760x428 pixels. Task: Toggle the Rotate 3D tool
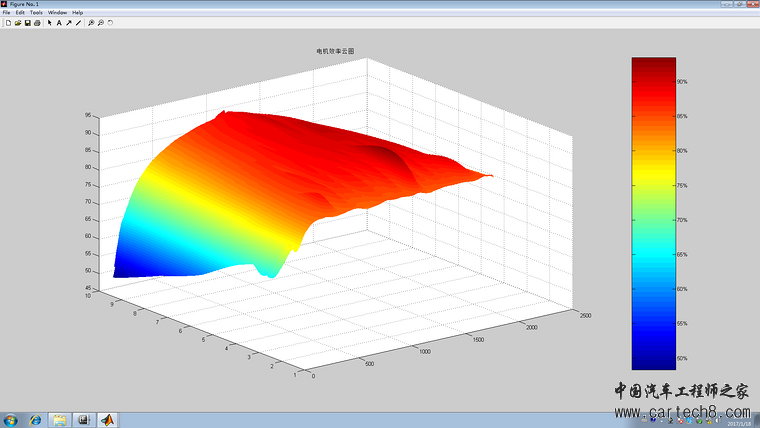pos(110,22)
